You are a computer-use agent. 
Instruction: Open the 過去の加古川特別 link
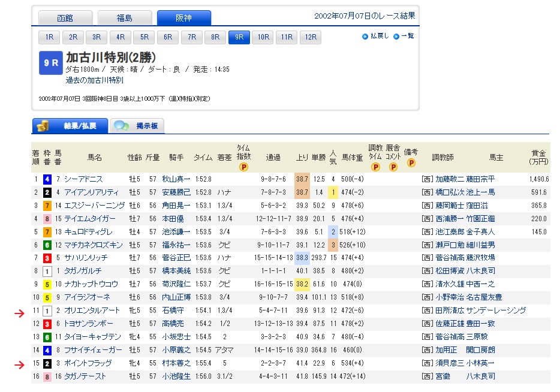(x=95, y=80)
